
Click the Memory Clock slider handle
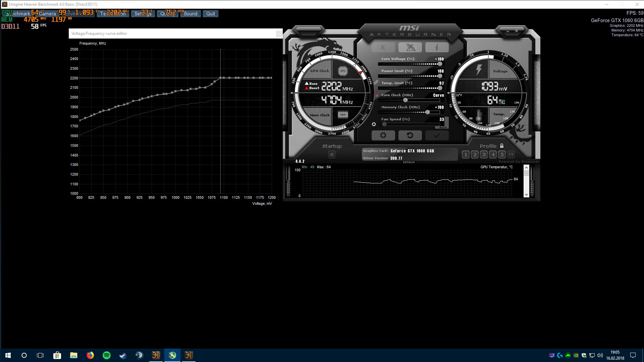pyautogui.click(x=428, y=112)
